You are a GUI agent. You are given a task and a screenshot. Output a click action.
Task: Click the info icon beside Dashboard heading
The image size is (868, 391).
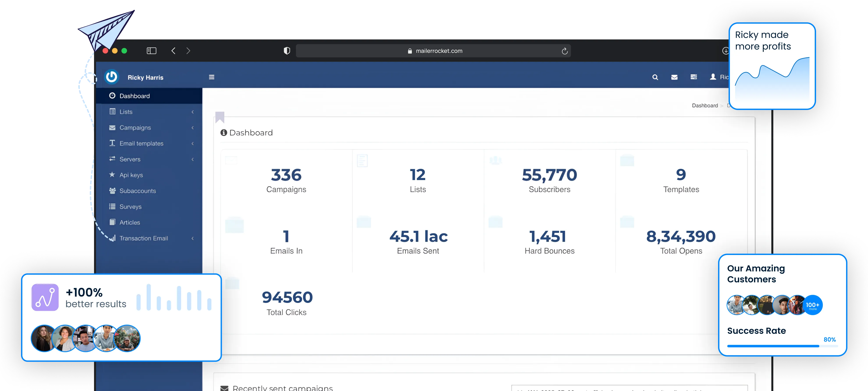(x=224, y=132)
